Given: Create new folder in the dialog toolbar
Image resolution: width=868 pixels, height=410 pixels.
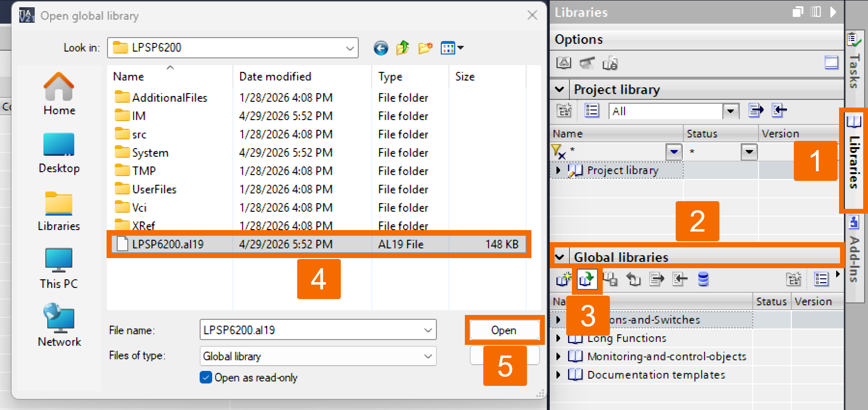Looking at the screenshot, I should 425,48.
